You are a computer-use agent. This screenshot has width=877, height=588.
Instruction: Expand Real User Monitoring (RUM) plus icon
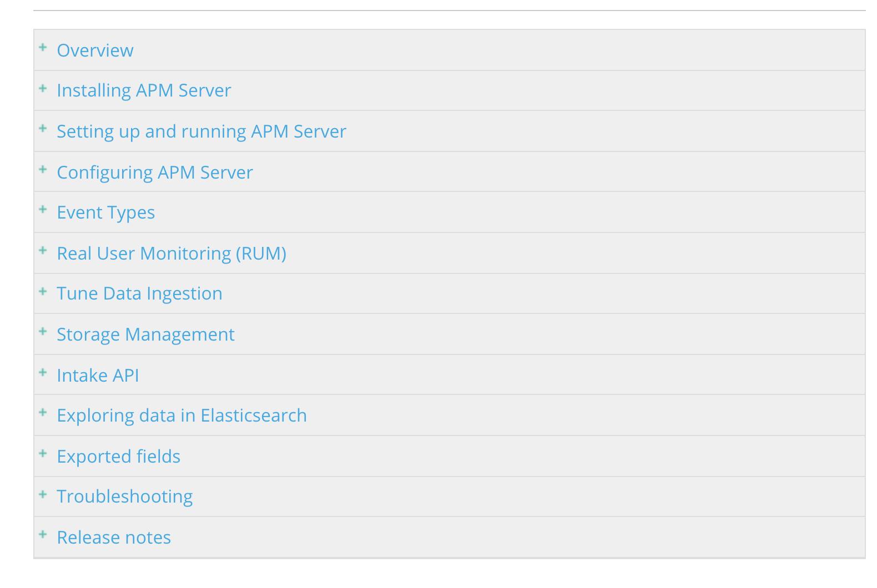coord(43,251)
